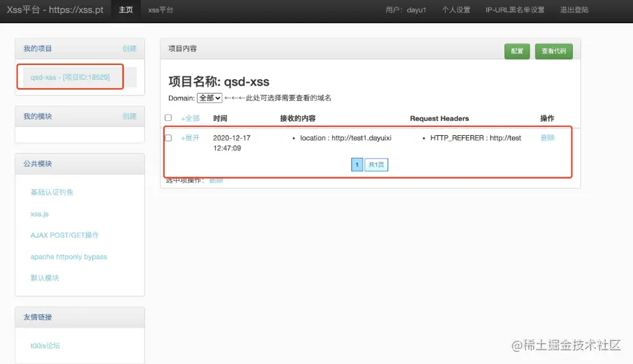
Task: Toggle the select-all checkbox in the table header
Action: (x=168, y=117)
